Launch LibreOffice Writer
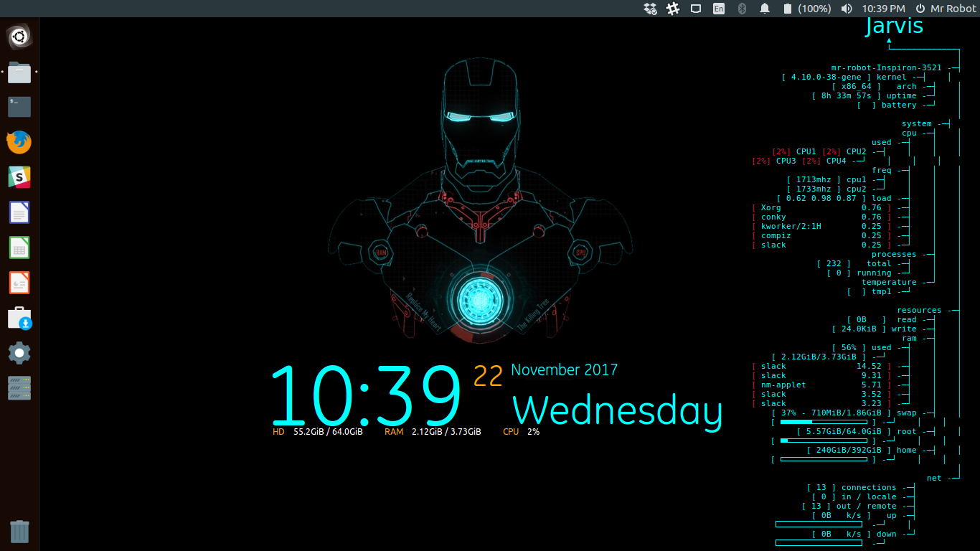This screenshot has width=980, height=551. pyautogui.click(x=19, y=212)
